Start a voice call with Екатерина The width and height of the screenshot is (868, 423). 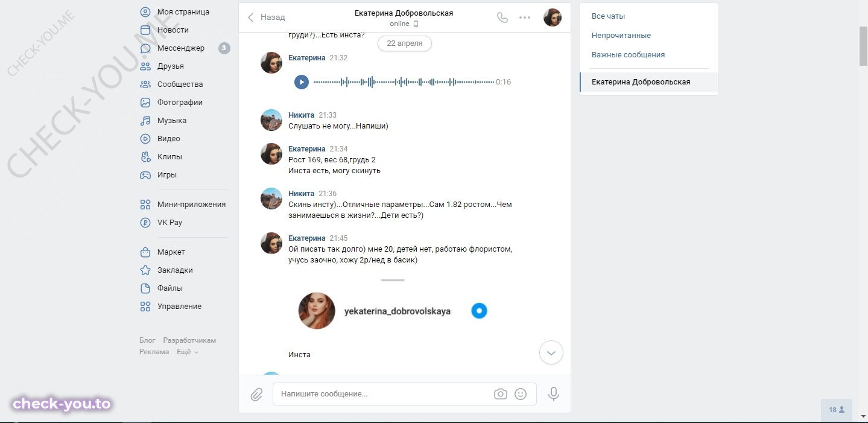[502, 17]
